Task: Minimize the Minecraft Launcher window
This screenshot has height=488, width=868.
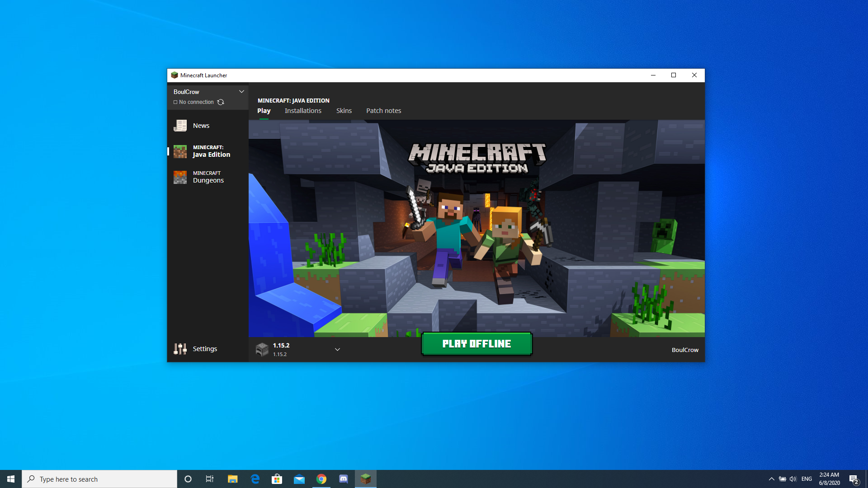Action: 653,75
